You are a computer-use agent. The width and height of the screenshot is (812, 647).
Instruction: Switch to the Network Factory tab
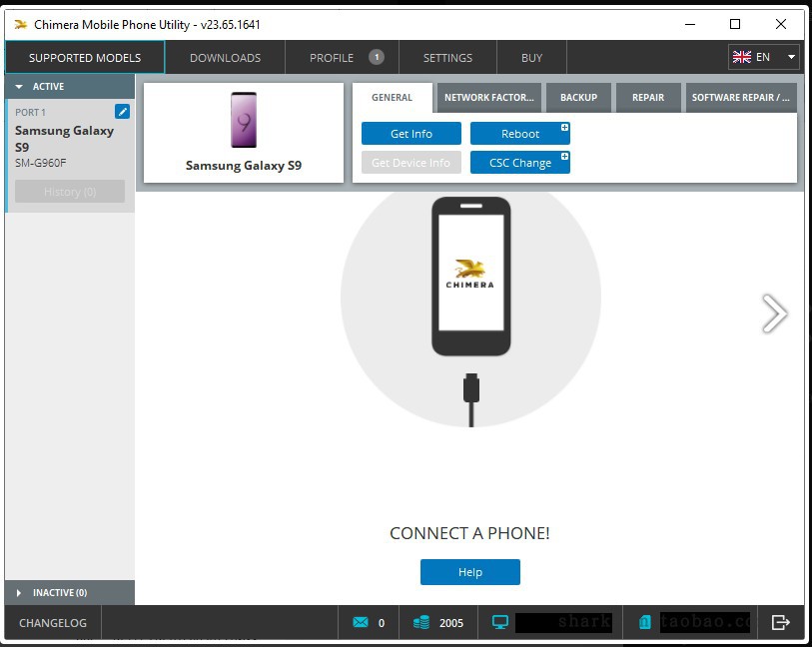click(489, 98)
